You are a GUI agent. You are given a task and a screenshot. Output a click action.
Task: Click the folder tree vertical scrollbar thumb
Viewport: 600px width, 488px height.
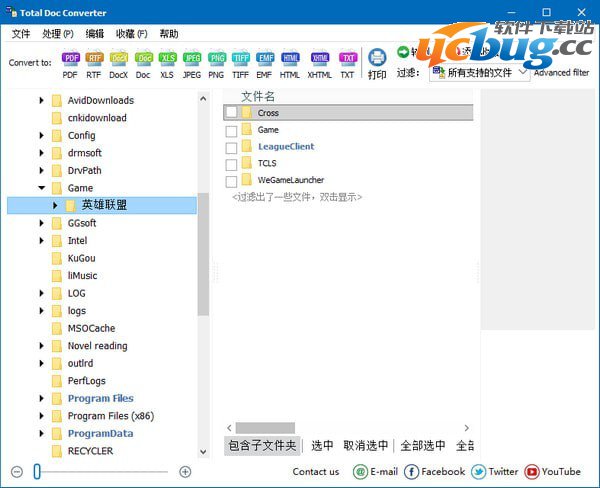[x=203, y=254]
